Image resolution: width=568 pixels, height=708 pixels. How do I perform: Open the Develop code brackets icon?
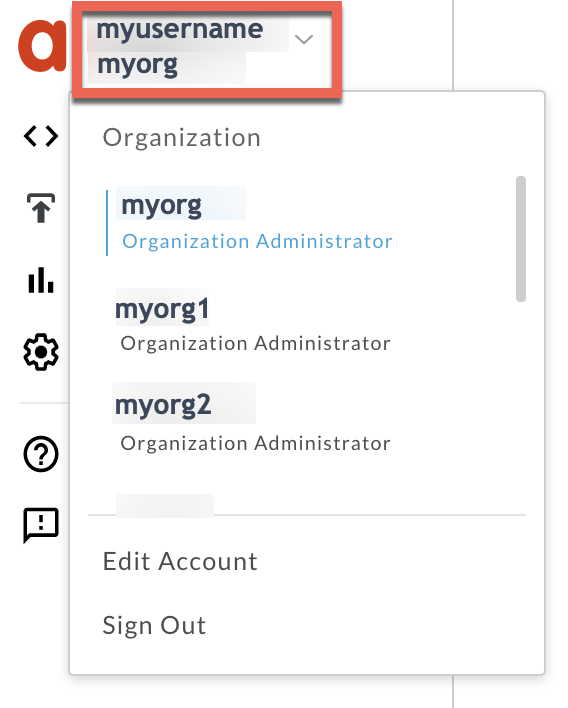41,136
